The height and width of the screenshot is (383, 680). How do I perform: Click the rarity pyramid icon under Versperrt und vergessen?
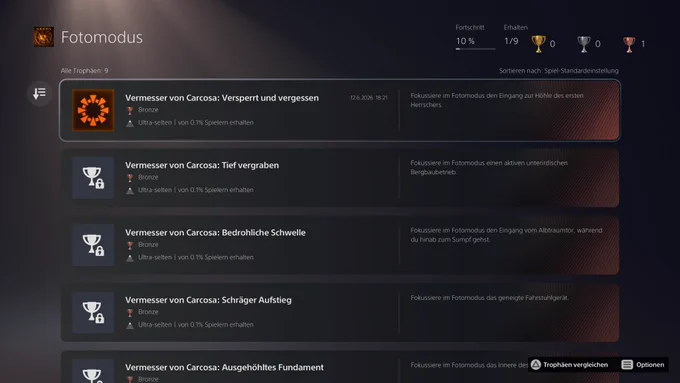(130, 123)
